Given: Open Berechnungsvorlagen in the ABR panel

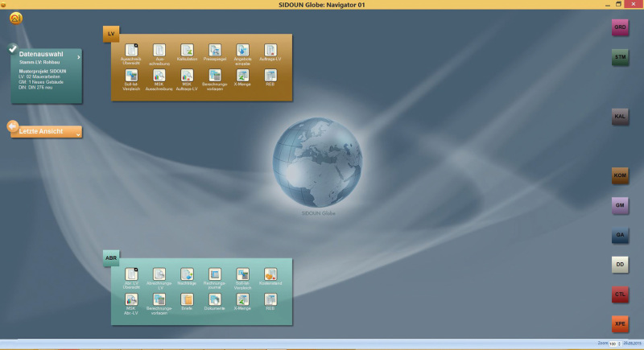Looking at the screenshot, I should pos(159,299).
